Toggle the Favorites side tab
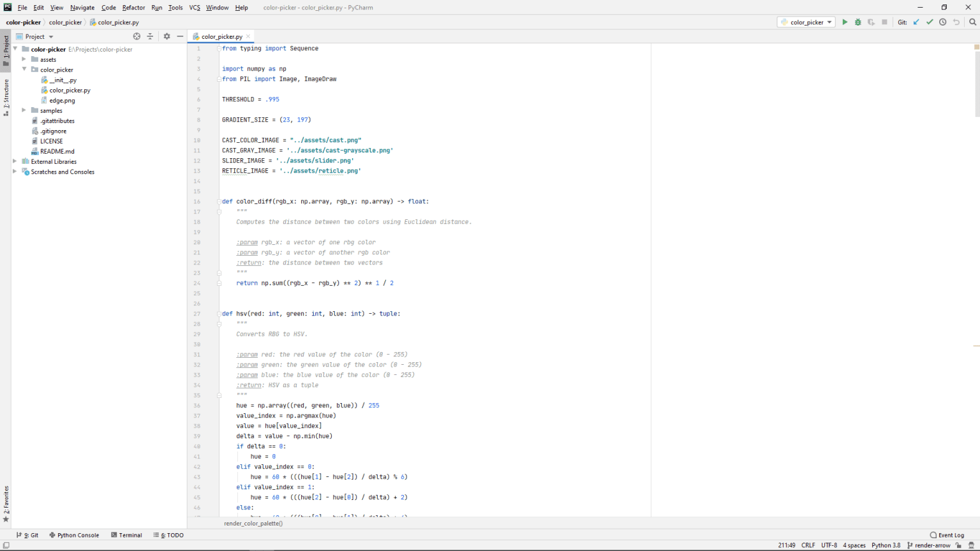The image size is (980, 551). tap(6, 504)
